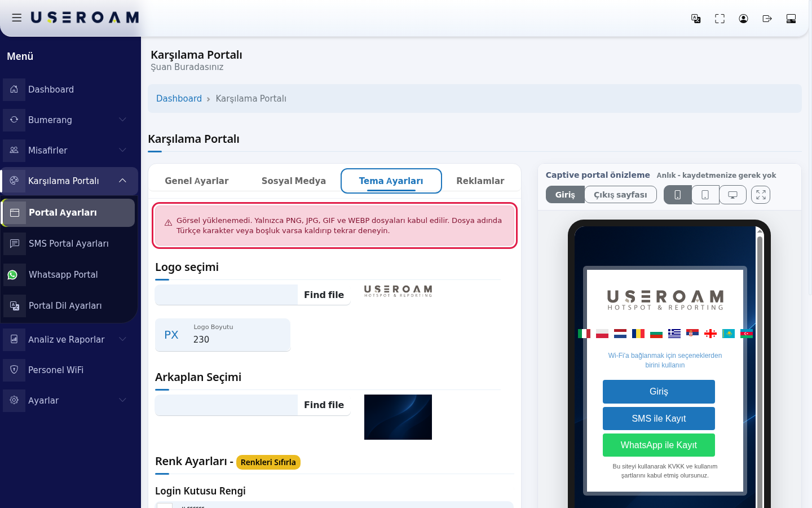Open the language translate icon in header

(x=696, y=19)
